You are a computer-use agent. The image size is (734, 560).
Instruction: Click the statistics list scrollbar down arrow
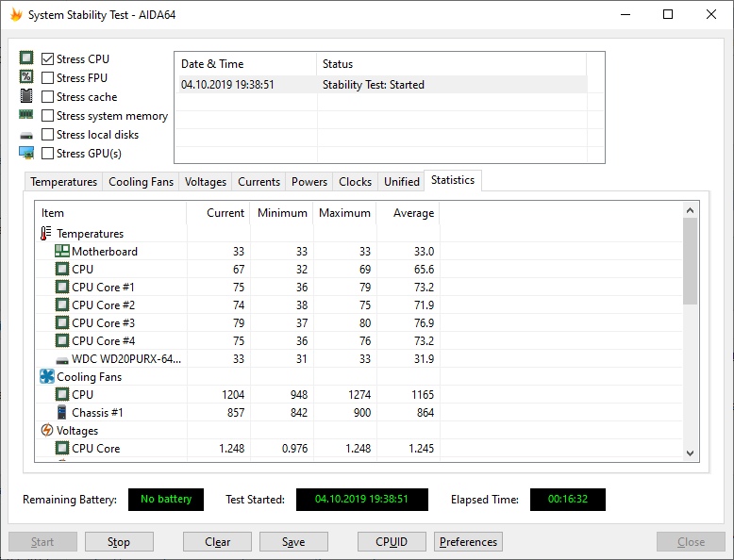tap(690, 453)
